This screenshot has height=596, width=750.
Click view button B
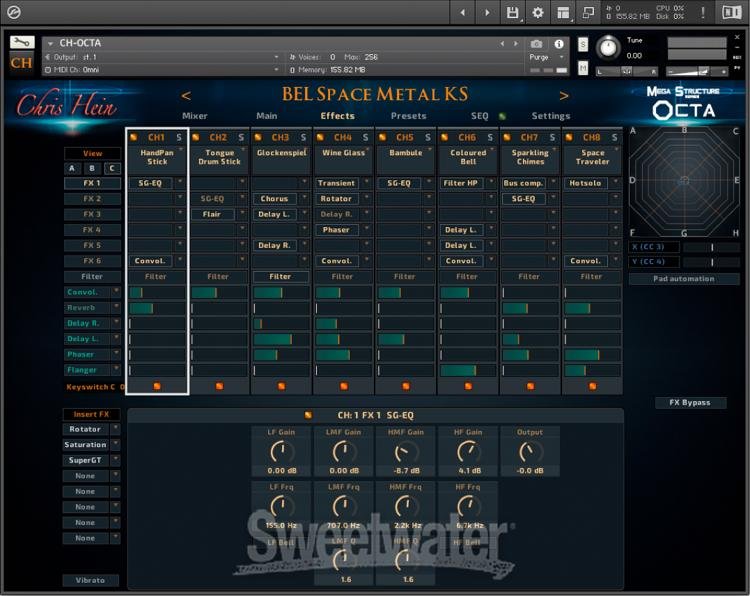(x=92, y=168)
